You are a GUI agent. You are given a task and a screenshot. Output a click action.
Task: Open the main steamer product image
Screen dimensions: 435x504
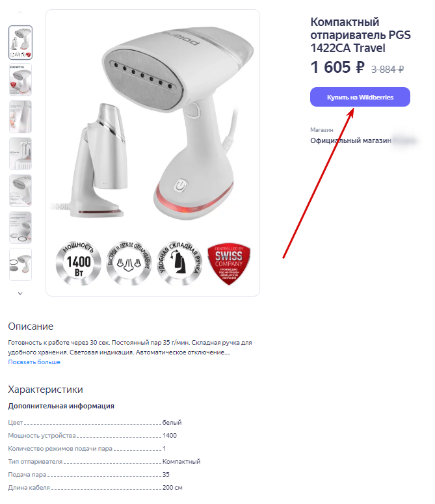click(153, 153)
